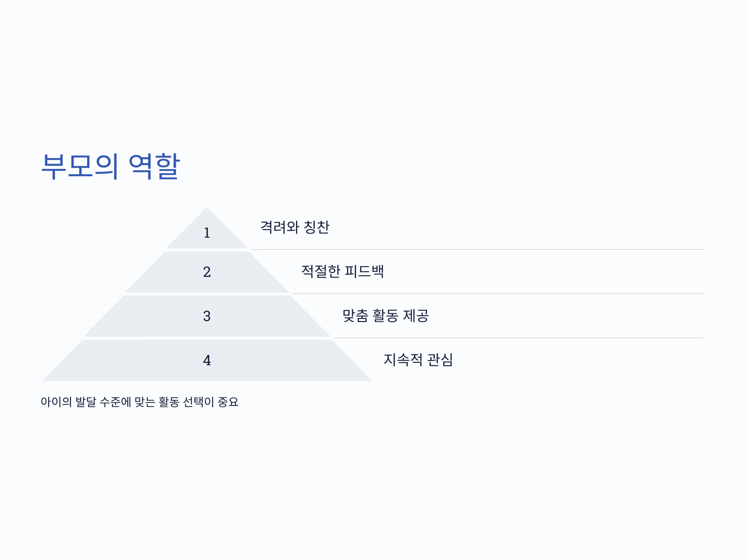Click the word 지속적 in the bottom label

coord(403,360)
